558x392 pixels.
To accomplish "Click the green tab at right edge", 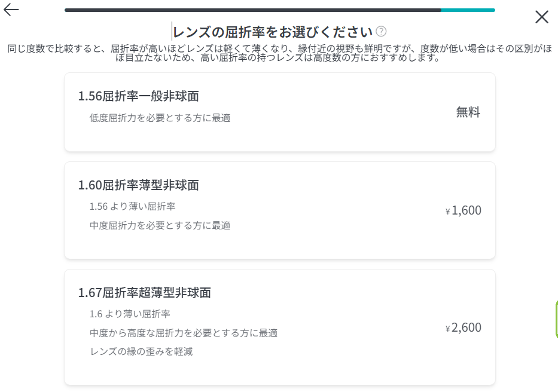I will tap(557, 319).
